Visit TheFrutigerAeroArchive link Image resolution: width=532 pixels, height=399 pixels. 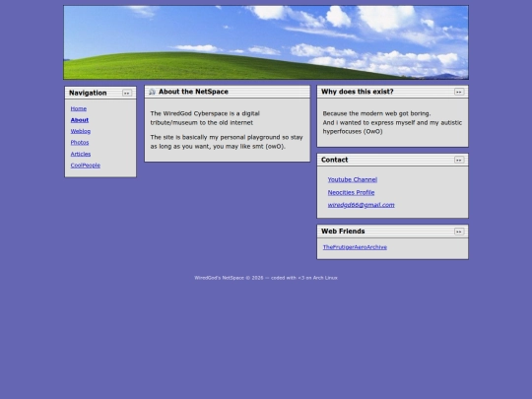coord(355,247)
